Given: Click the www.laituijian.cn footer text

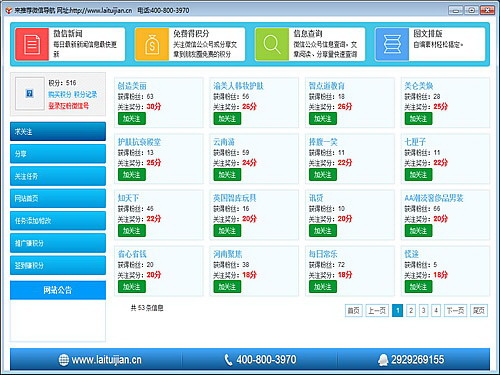Looking at the screenshot, I should pyautogui.click(x=106, y=360).
